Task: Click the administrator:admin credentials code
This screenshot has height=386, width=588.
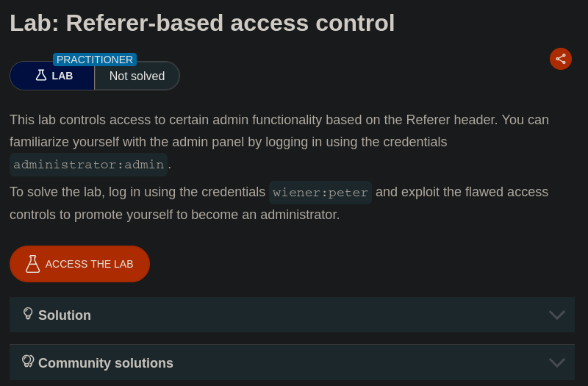Action: pos(89,165)
